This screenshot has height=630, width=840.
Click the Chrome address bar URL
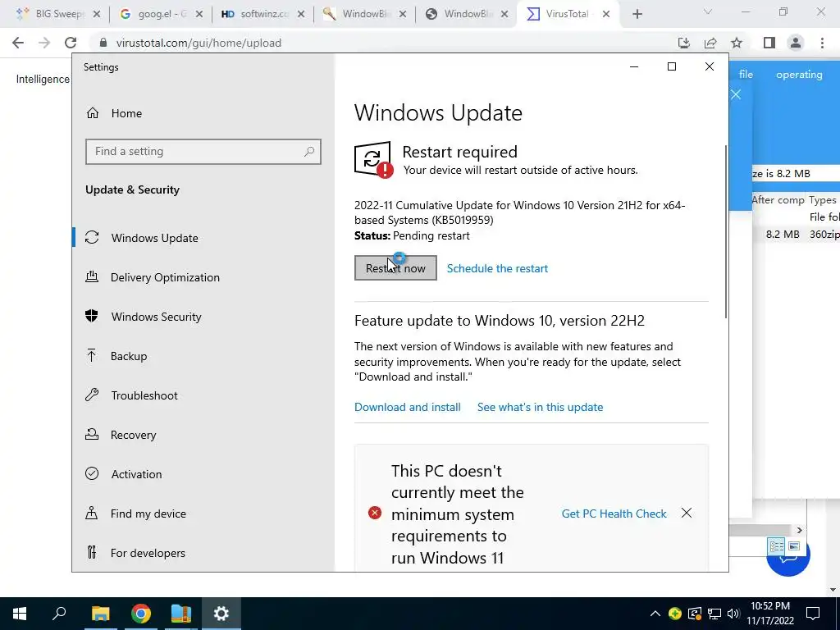[199, 43]
